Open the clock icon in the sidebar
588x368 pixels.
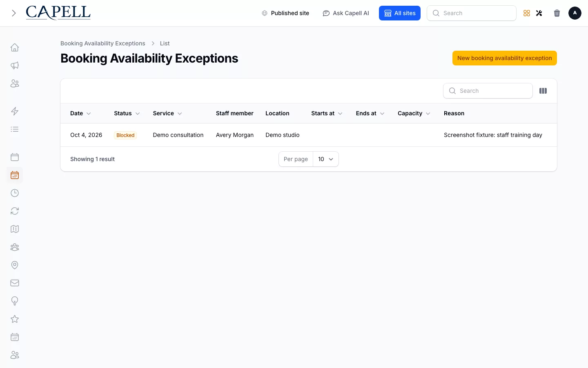[x=15, y=193]
